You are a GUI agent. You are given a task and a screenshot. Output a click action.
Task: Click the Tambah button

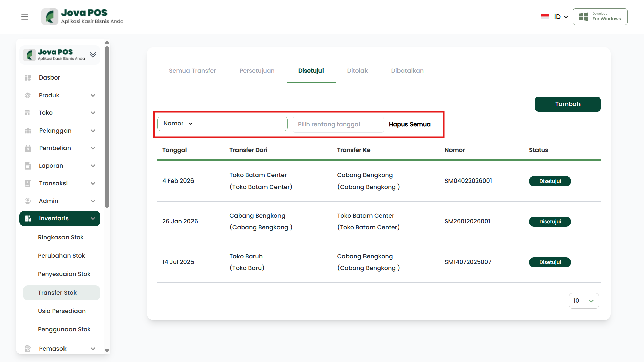(567, 104)
